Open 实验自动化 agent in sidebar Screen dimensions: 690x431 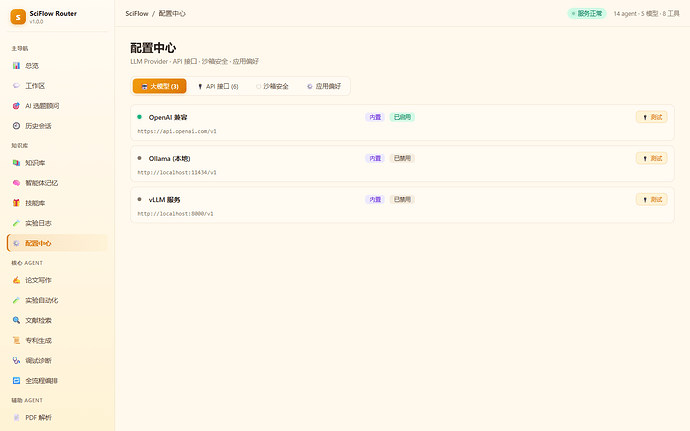[x=57, y=300]
